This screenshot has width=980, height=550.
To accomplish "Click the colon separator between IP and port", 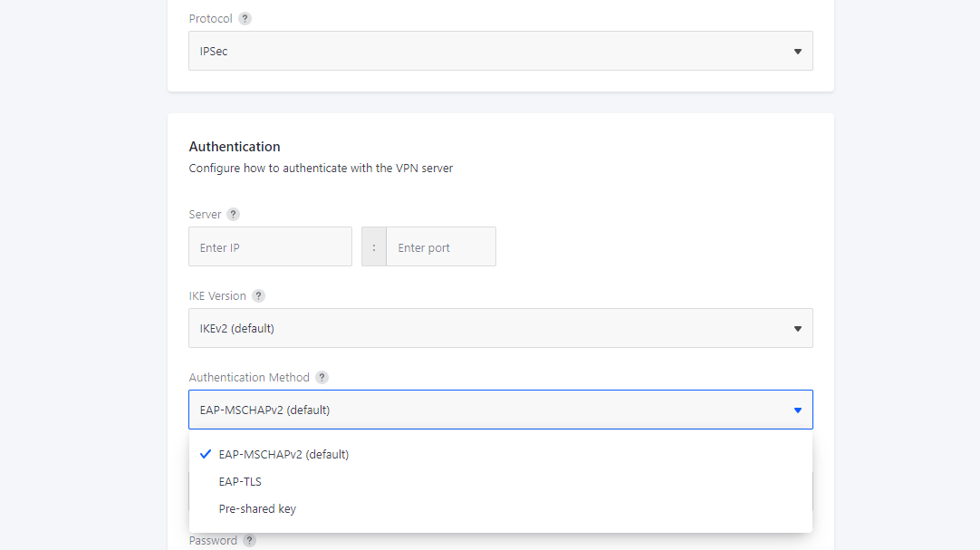I will [373, 247].
